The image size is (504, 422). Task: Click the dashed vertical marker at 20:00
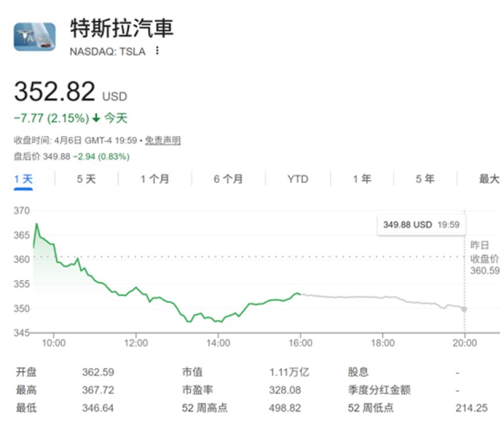click(463, 272)
